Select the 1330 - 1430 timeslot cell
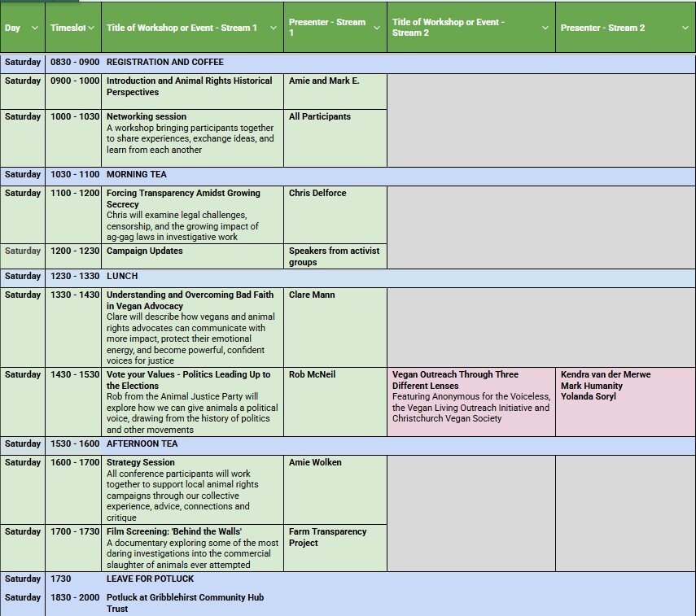Image resolution: width=696 pixels, height=616 pixels. tap(73, 327)
